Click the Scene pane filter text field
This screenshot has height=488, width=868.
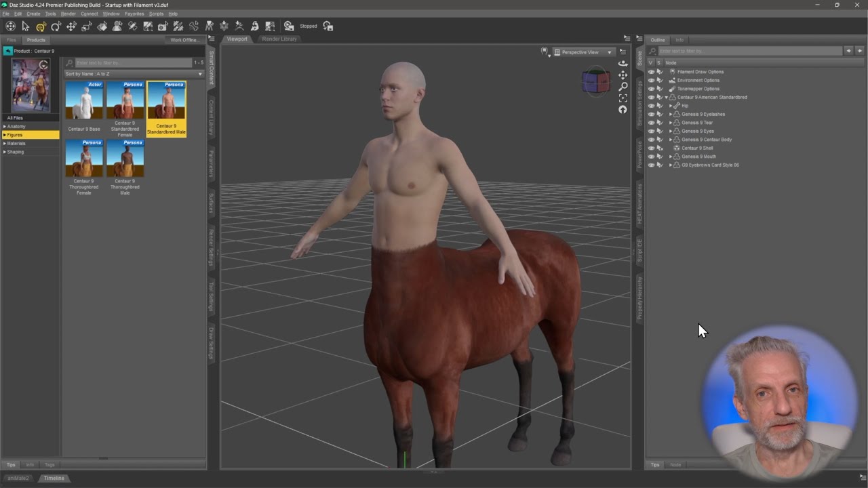tap(749, 51)
